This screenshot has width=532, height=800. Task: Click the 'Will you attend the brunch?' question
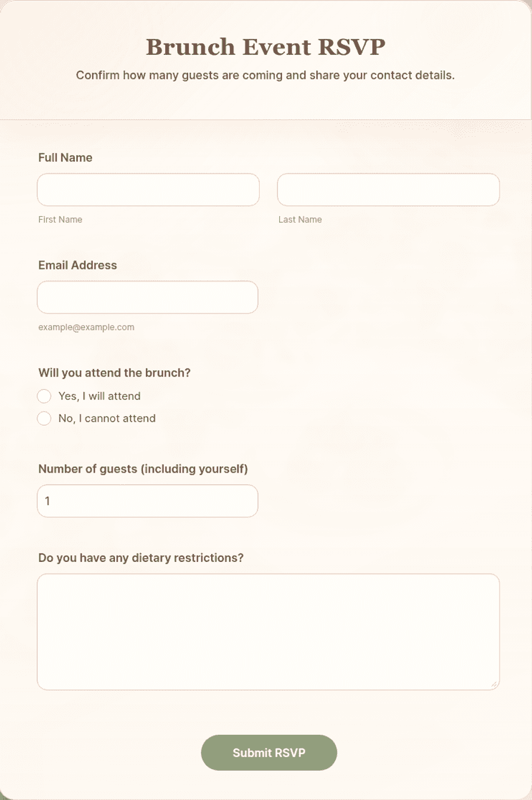tap(114, 373)
